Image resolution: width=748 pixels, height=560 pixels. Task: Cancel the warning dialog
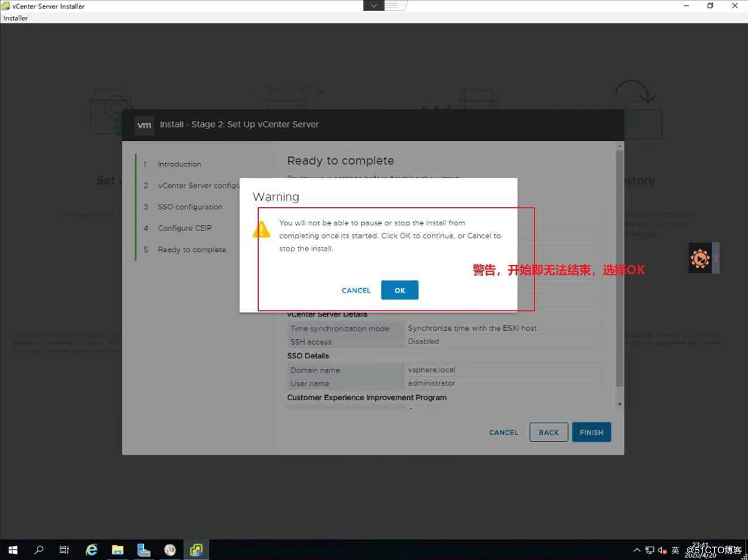(x=356, y=290)
